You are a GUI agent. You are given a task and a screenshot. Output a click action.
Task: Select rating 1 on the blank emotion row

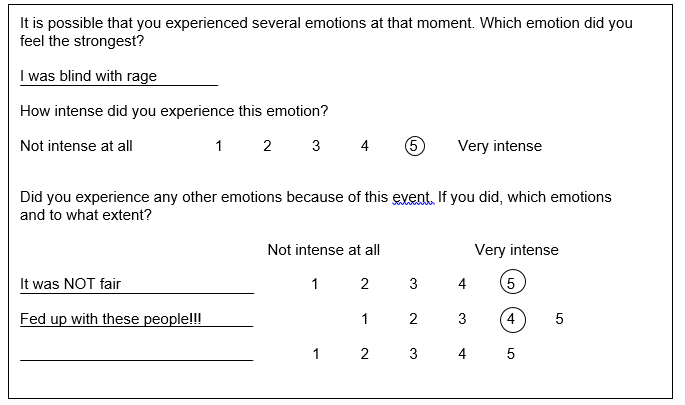pyautogui.click(x=316, y=353)
